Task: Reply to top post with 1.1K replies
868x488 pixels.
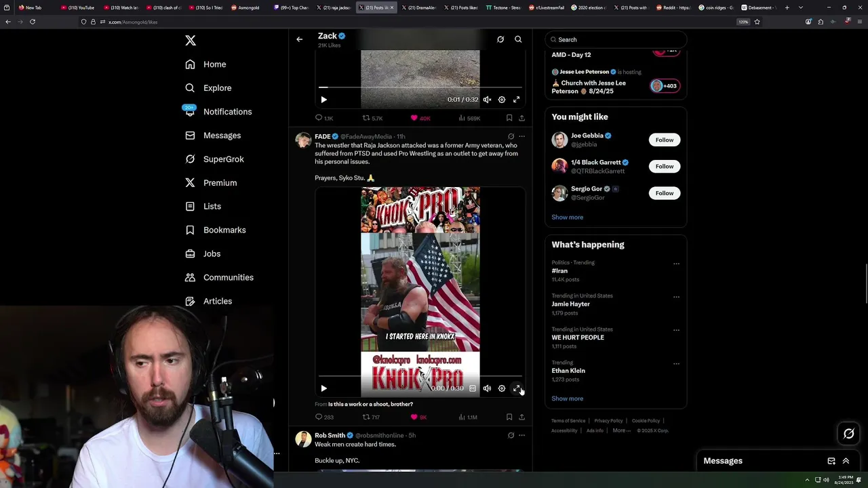Action: [324, 118]
